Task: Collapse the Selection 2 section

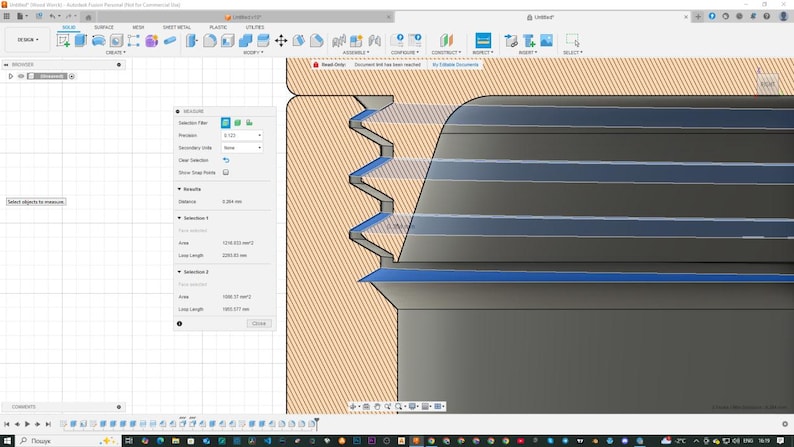Action: tap(179, 272)
